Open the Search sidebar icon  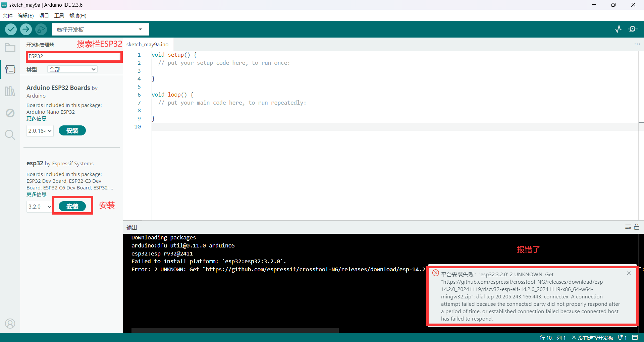click(x=10, y=135)
